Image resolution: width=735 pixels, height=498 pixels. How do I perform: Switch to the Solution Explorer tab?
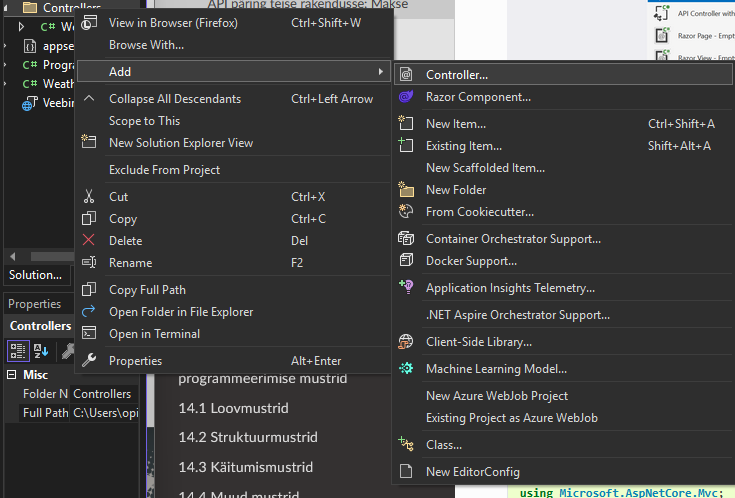pyautogui.click(x=35, y=275)
